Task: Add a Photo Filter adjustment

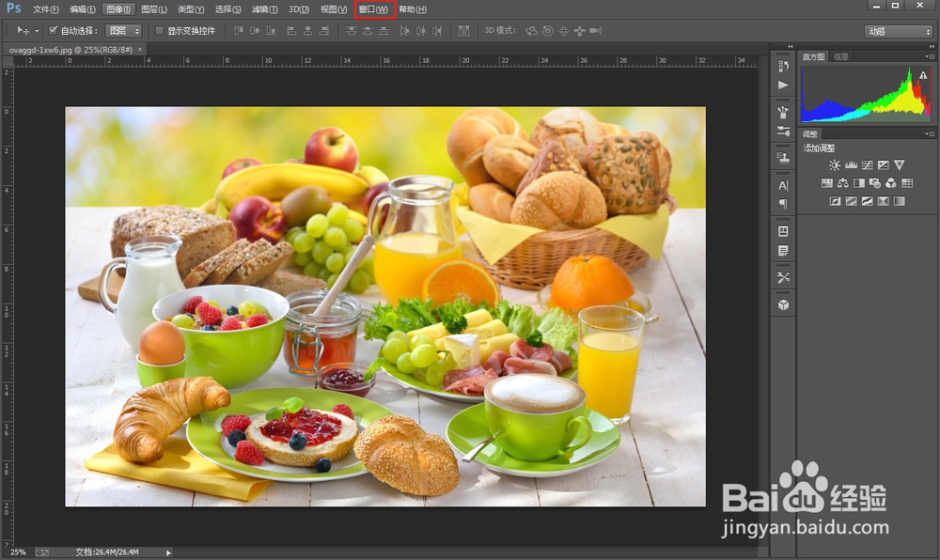Action: click(875, 182)
